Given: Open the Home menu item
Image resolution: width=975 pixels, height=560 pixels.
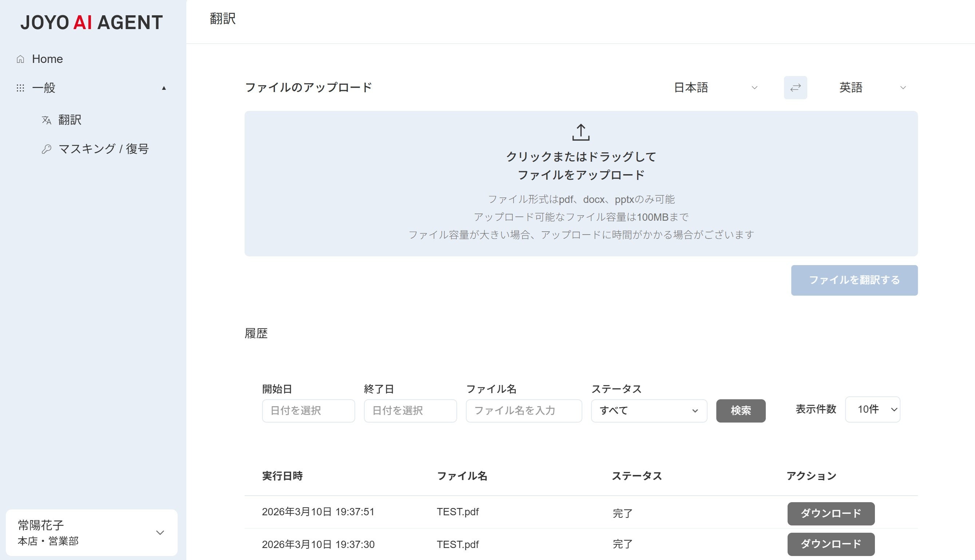Looking at the screenshot, I should [47, 59].
